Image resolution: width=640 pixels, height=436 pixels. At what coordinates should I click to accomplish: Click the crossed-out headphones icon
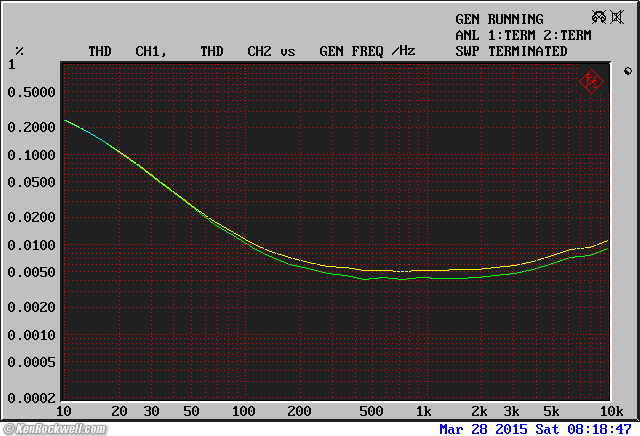600,18
